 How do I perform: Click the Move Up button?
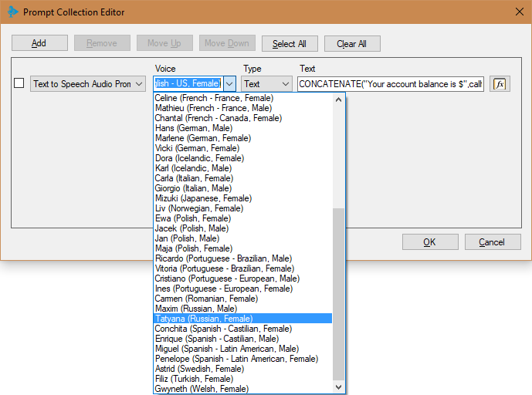coord(164,43)
